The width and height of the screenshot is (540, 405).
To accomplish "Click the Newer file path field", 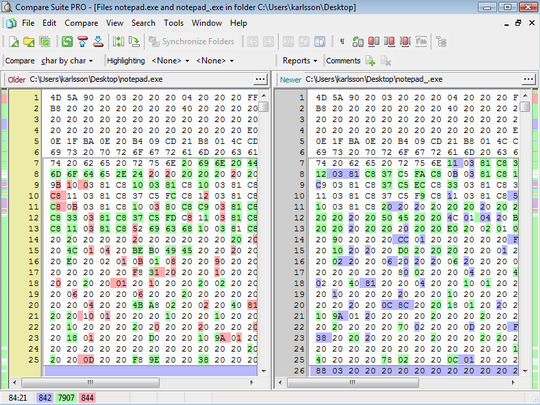I will tap(413, 80).
